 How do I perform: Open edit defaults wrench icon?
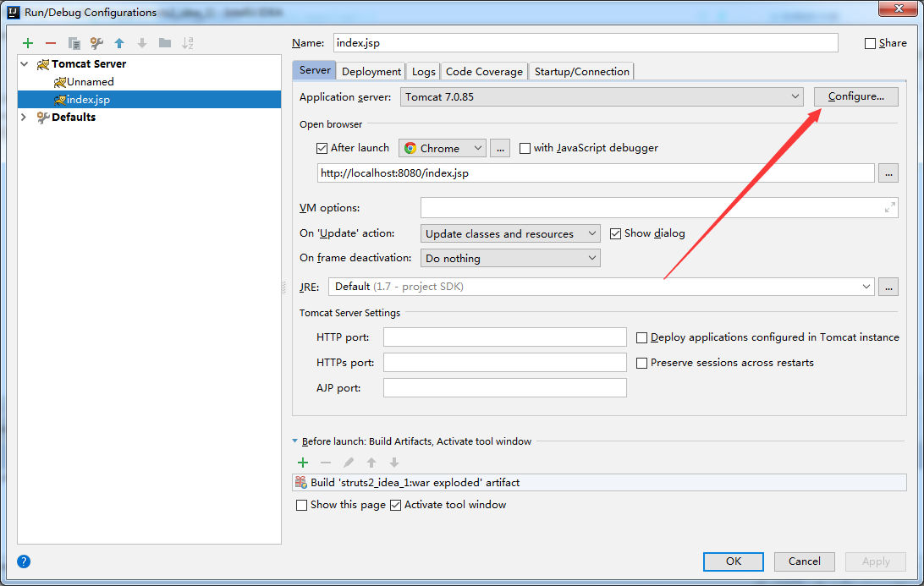point(96,43)
